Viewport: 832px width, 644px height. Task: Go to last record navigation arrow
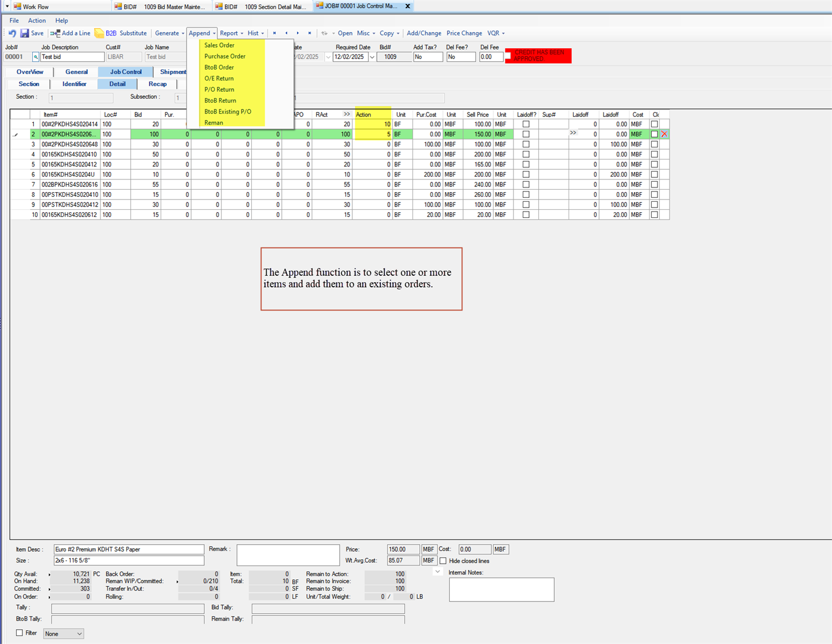310,33
